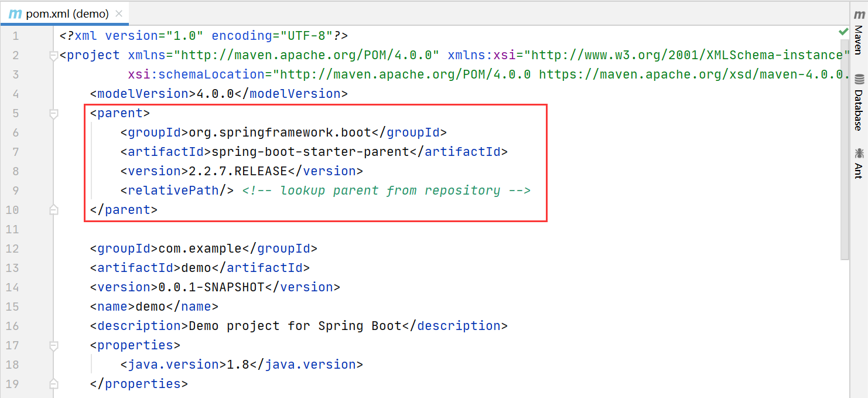The height and width of the screenshot is (398, 868).
Task: Click the closing properties tag
Action: [139, 384]
